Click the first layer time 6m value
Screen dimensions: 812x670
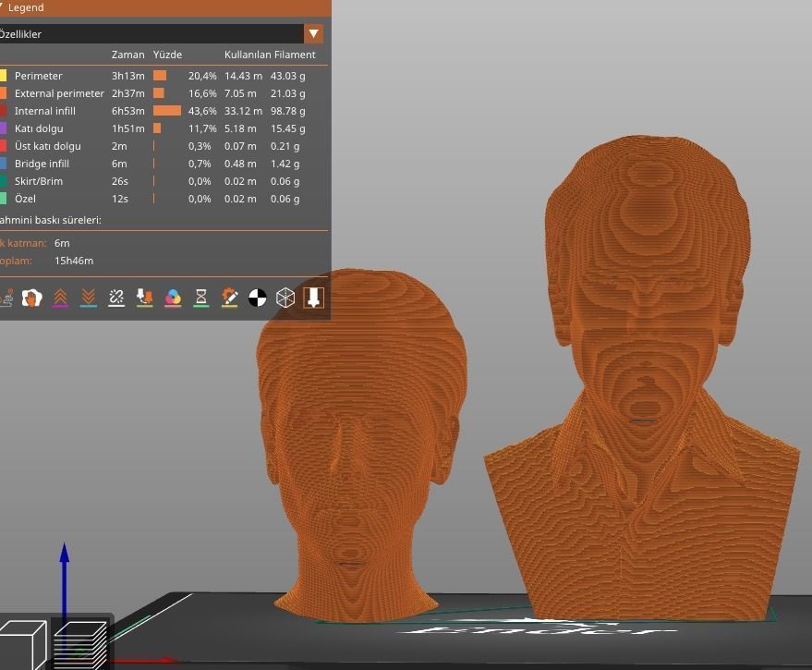62,243
